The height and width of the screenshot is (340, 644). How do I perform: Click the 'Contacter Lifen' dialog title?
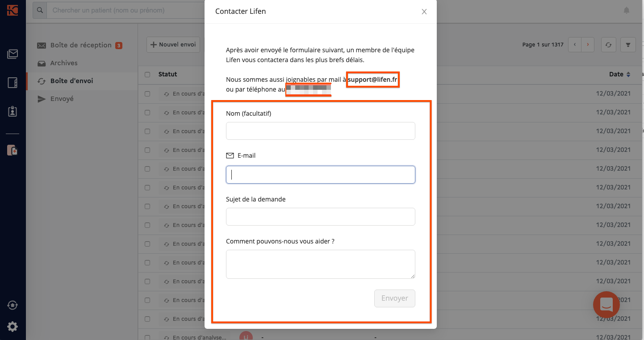pyautogui.click(x=241, y=12)
